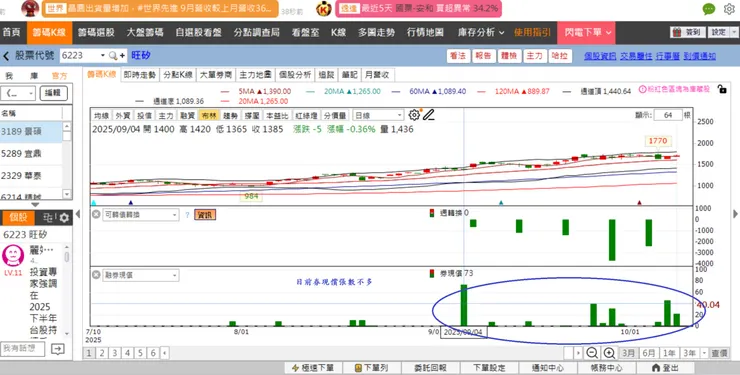
Task: Toggle the 均線 overlay
Action: (101, 116)
